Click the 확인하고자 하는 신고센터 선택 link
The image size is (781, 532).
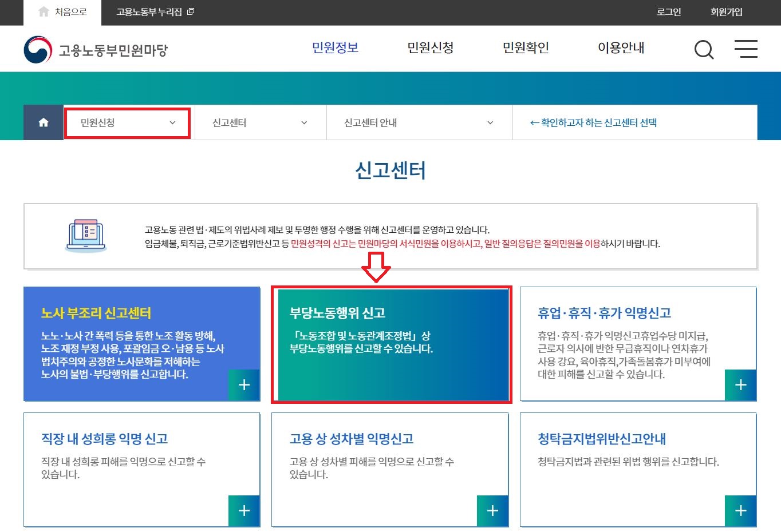[x=594, y=122]
